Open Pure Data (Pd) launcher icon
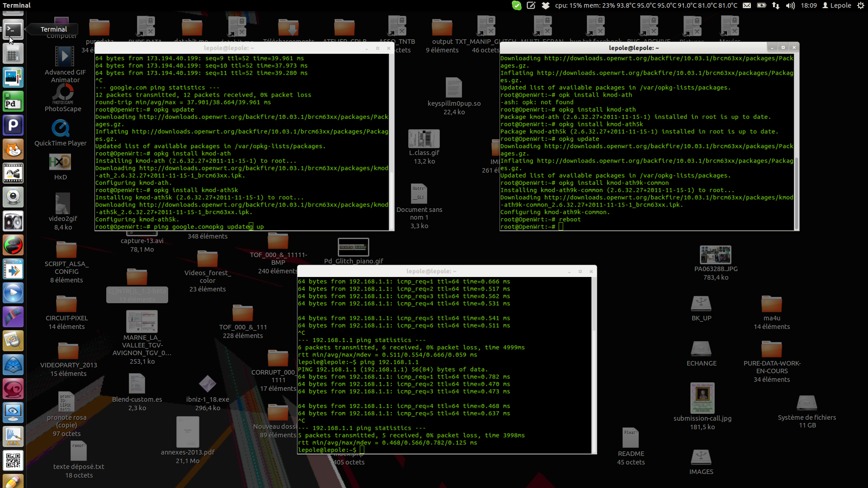Image resolution: width=868 pixels, height=488 pixels. click(x=13, y=102)
